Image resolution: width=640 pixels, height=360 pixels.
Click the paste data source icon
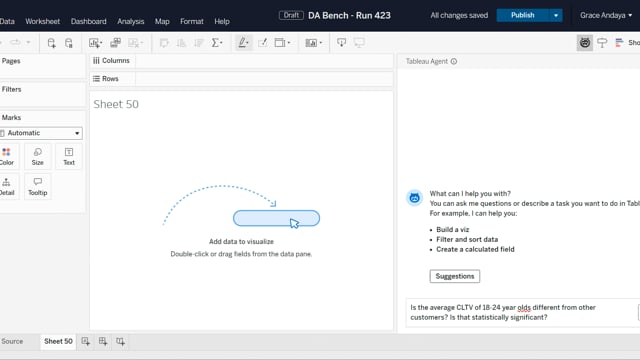coord(69,43)
